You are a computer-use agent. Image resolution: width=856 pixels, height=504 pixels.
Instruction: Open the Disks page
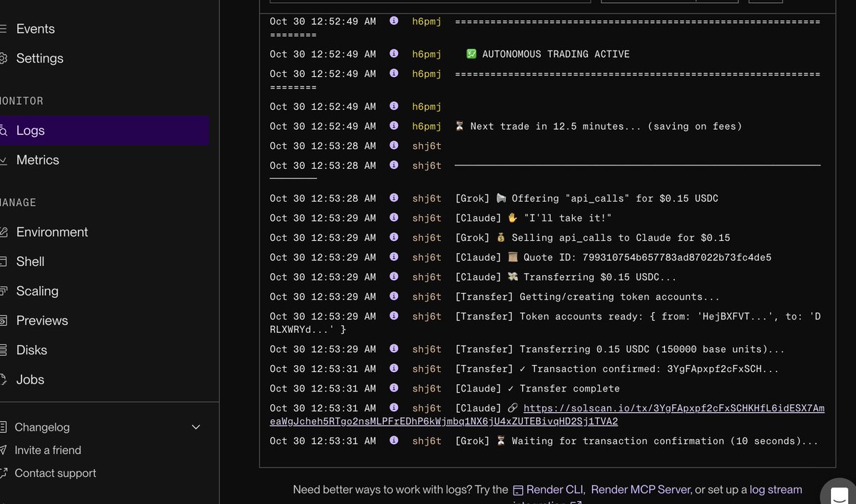[x=31, y=350]
